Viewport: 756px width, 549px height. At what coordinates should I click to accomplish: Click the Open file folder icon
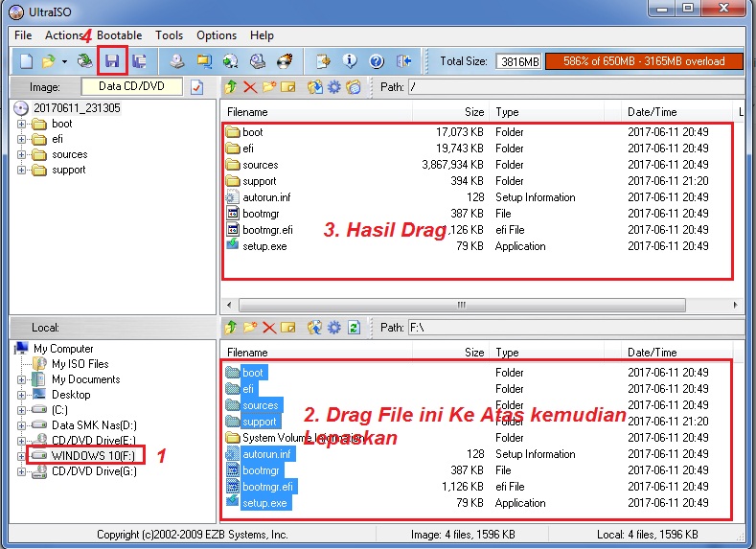(48, 61)
